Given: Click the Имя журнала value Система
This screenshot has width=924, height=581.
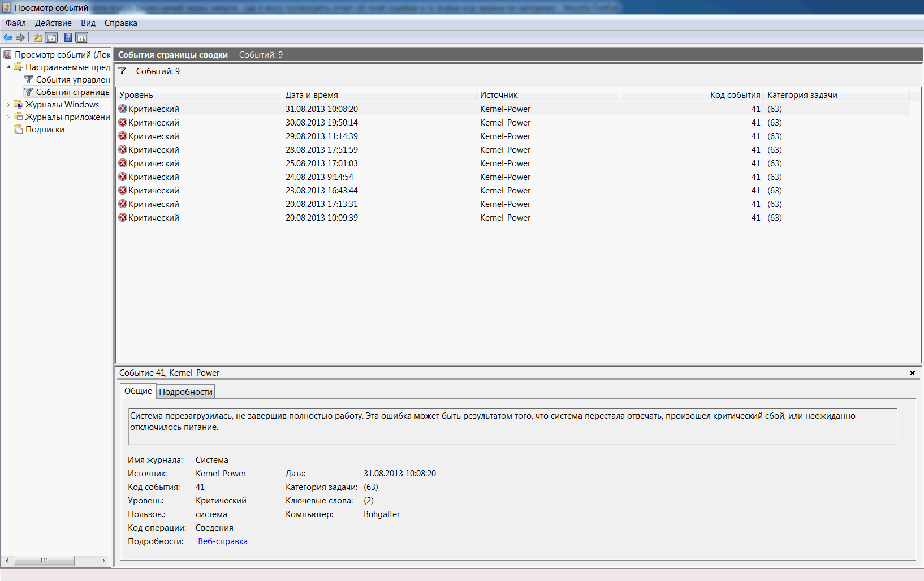Looking at the screenshot, I should (212, 460).
